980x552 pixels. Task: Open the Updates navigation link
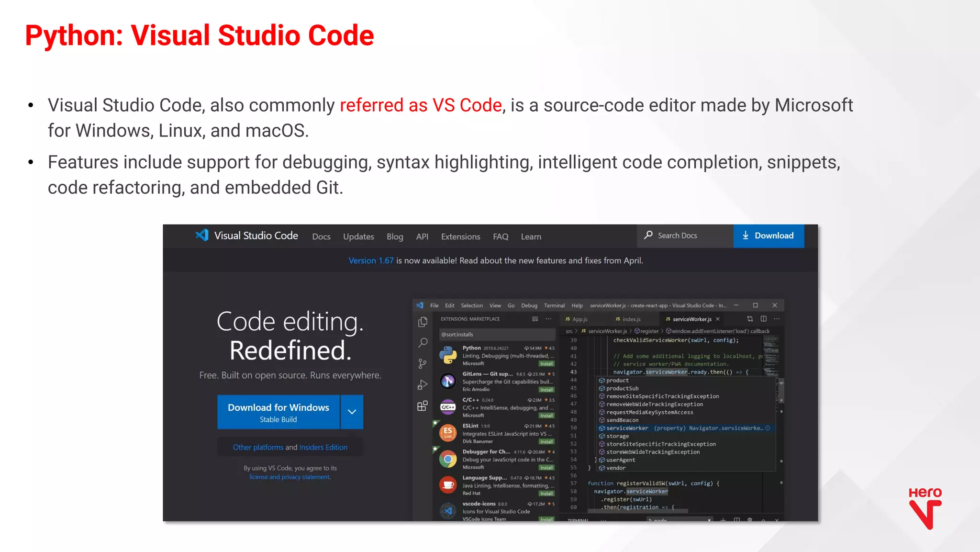point(358,237)
